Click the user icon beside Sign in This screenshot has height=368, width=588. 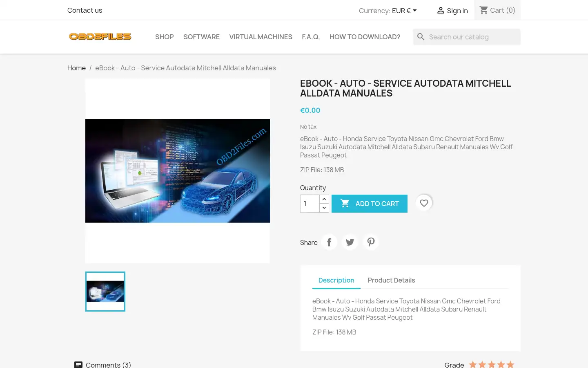tap(441, 11)
